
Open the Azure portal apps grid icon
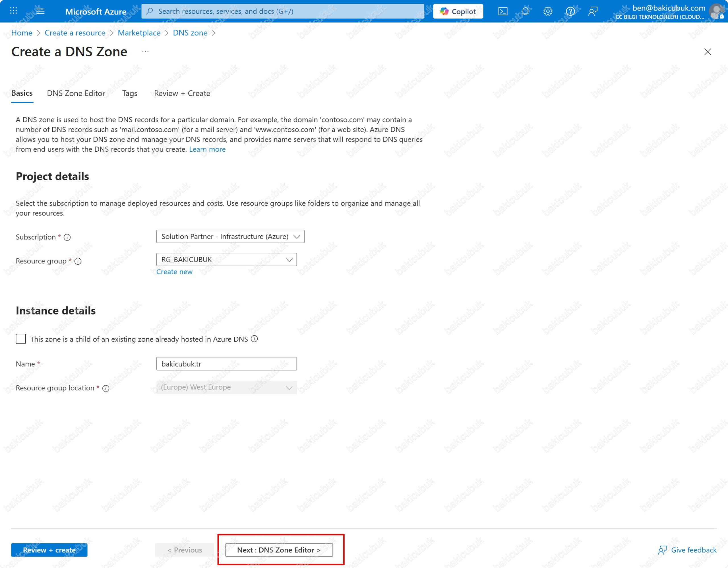click(13, 11)
